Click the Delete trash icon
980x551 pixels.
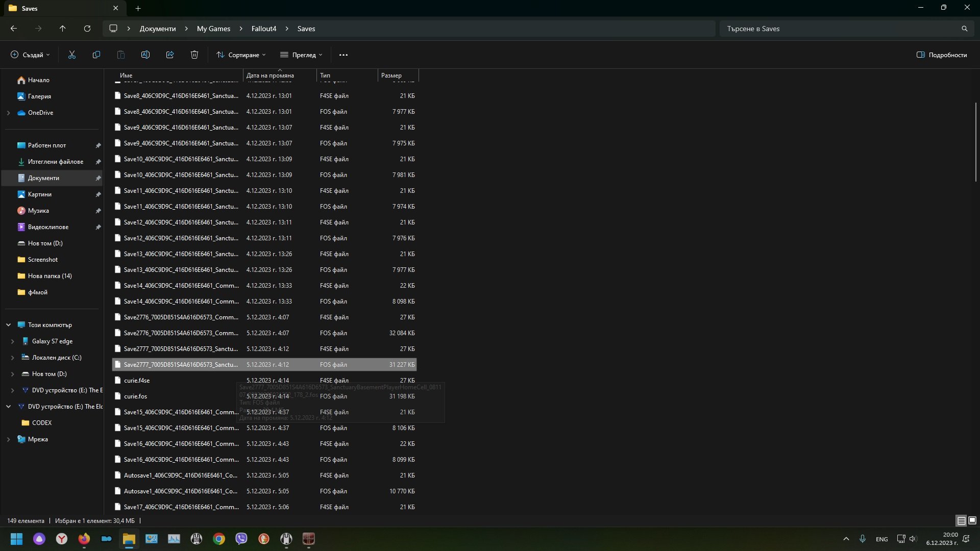click(x=194, y=55)
